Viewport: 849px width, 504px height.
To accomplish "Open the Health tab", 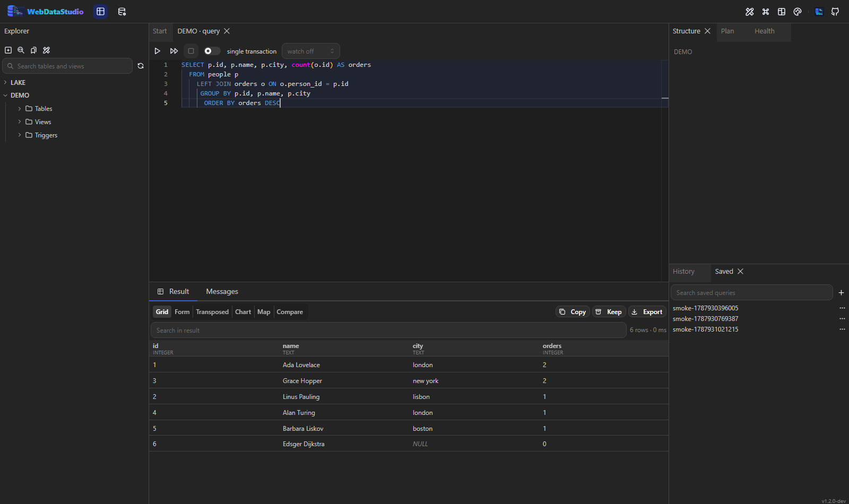I will click(765, 31).
